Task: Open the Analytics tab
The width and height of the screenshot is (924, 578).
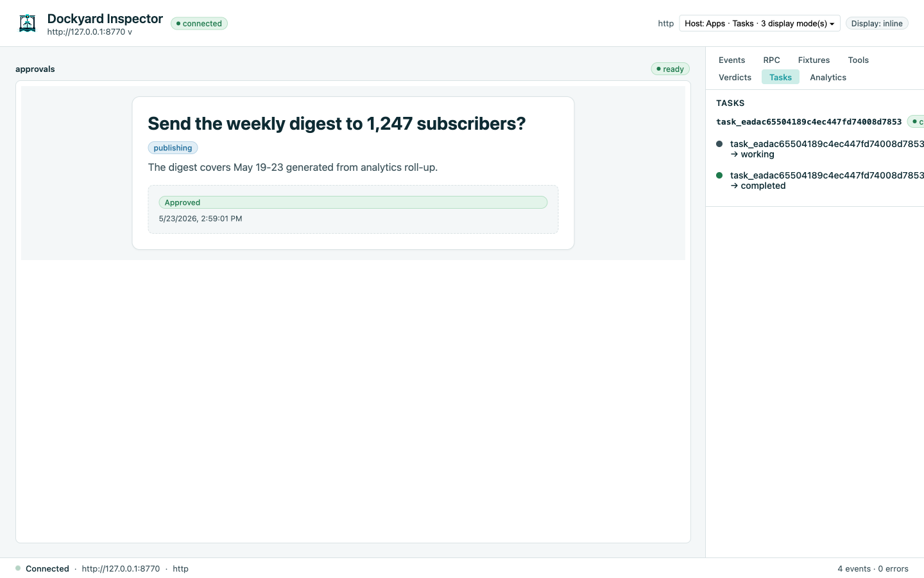Action: click(x=828, y=77)
